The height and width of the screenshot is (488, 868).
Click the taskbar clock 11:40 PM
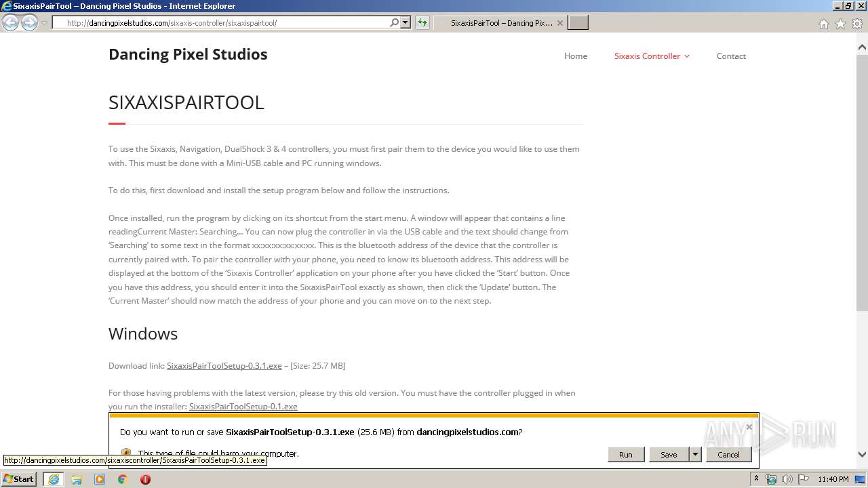(x=833, y=479)
